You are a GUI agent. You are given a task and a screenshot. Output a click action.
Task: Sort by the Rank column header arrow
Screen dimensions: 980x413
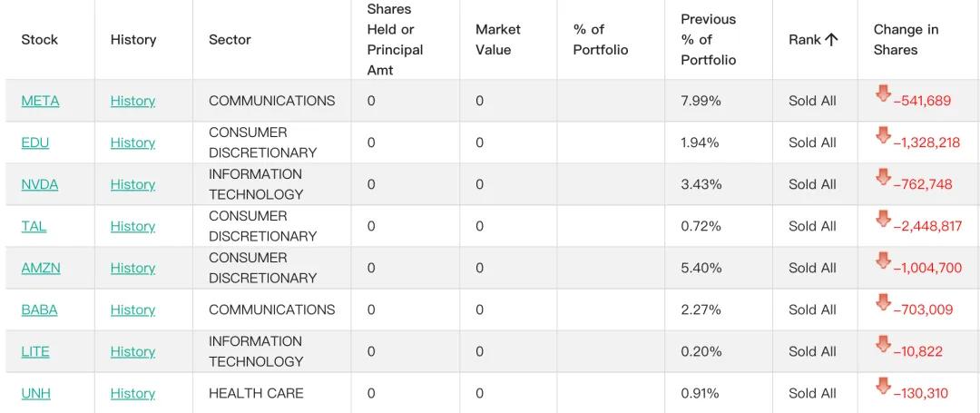(x=830, y=39)
